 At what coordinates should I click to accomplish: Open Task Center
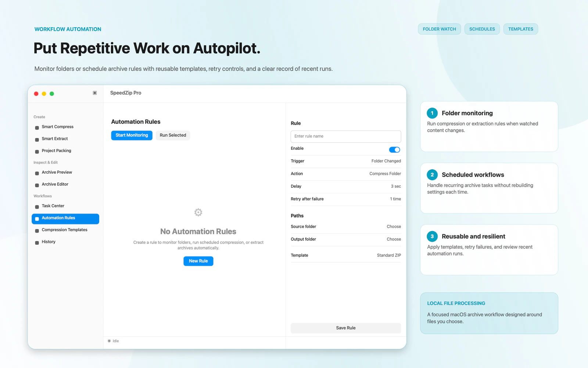65,206
